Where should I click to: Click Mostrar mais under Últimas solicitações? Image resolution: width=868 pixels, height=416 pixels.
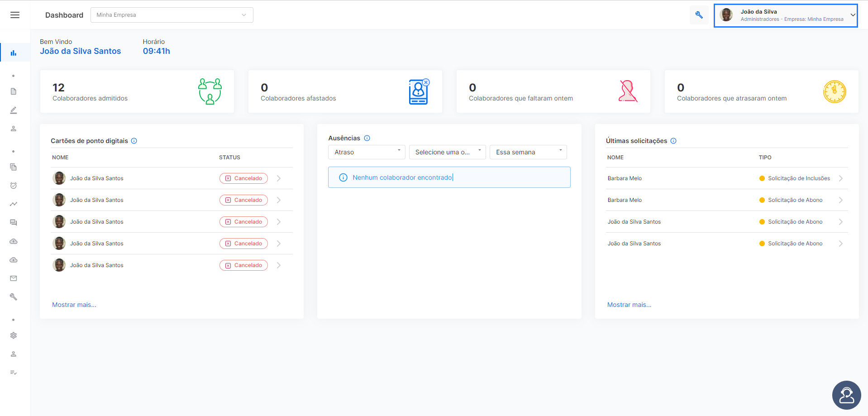(x=629, y=305)
